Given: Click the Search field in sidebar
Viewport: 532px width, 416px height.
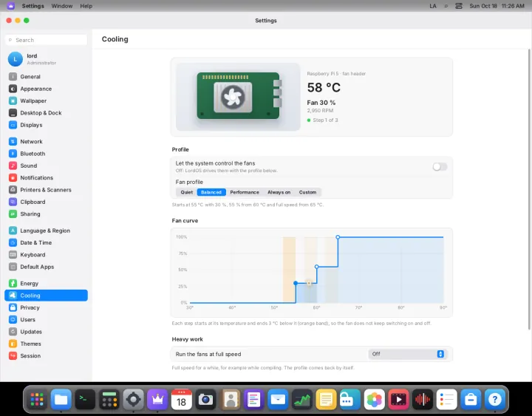Looking at the screenshot, I should pyautogui.click(x=47, y=40).
